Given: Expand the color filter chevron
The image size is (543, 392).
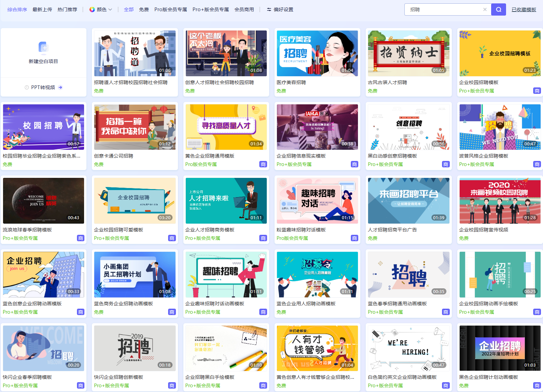Looking at the screenshot, I should [x=110, y=9].
